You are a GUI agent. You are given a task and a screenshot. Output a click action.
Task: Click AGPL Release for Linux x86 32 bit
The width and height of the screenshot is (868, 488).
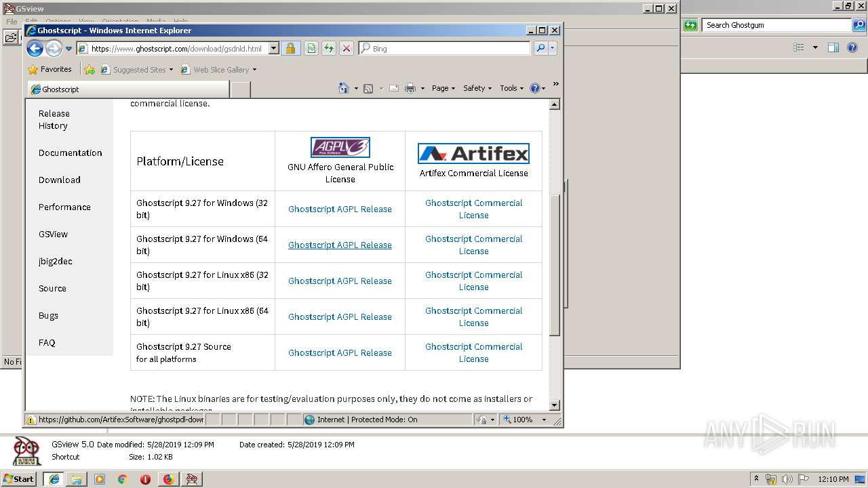[x=340, y=281]
